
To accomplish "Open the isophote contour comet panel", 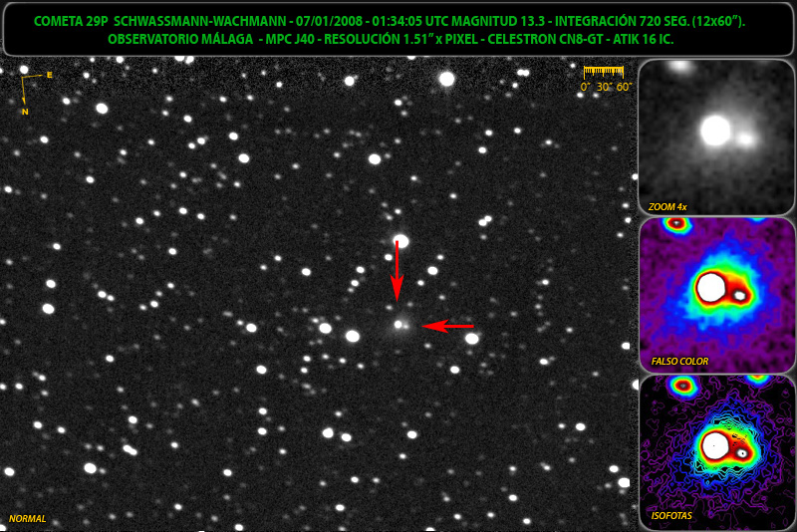I will pos(715,453).
